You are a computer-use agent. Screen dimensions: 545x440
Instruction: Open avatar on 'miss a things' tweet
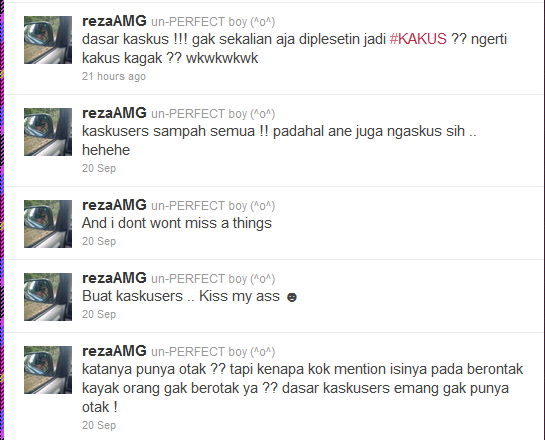[x=48, y=224]
